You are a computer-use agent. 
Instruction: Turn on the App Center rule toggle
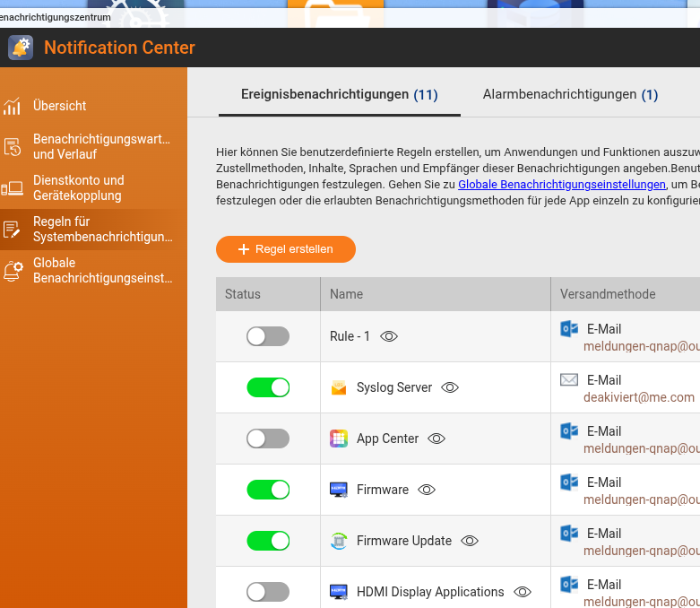(x=268, y=439)
